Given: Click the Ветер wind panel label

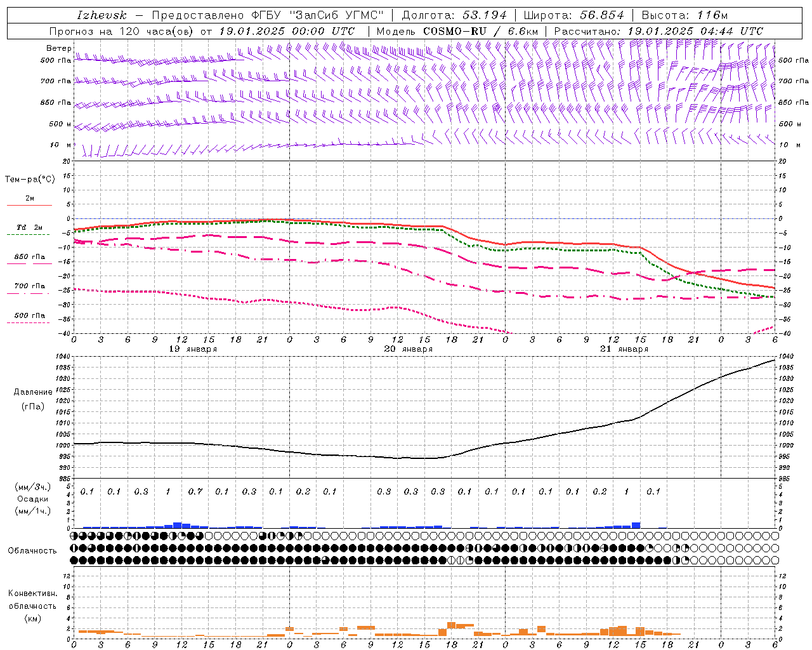Looking at the screenshot, I should pyautogui.click(x=59, y=48).
